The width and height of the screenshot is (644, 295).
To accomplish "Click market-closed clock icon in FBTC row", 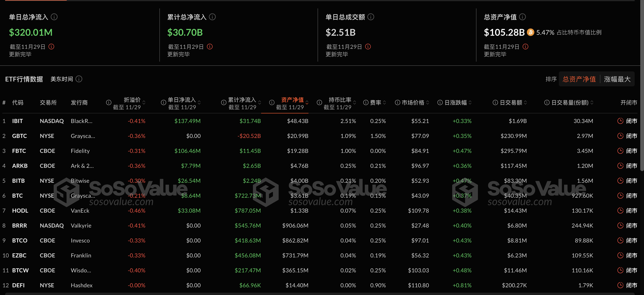I will coord(620,151).
